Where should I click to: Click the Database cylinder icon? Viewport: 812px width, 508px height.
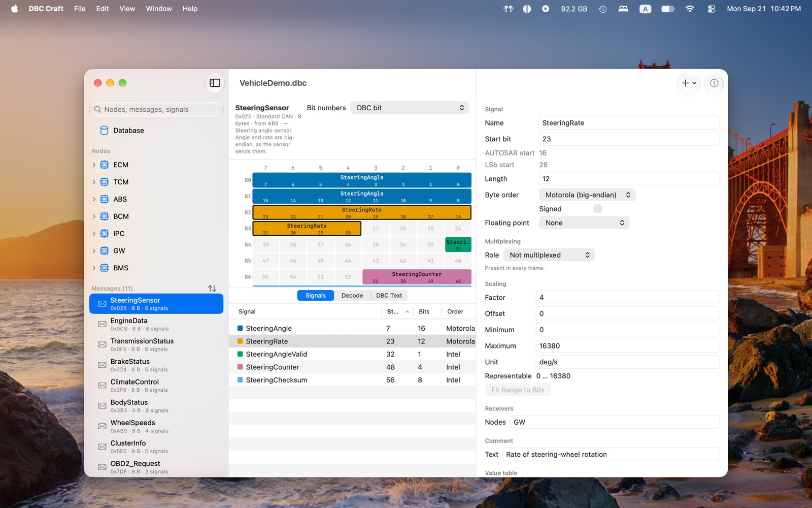click(105, 131)
